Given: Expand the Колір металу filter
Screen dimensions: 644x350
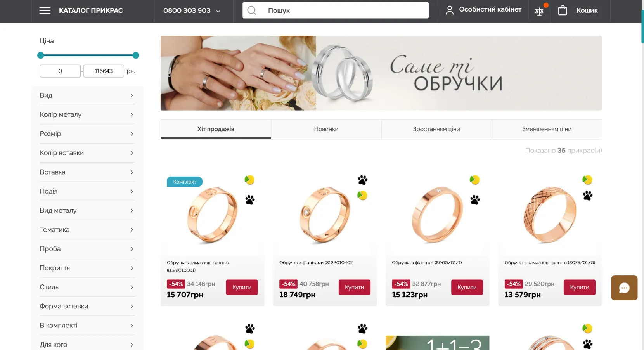Looking at the screenshot, I should click(87, 114).
